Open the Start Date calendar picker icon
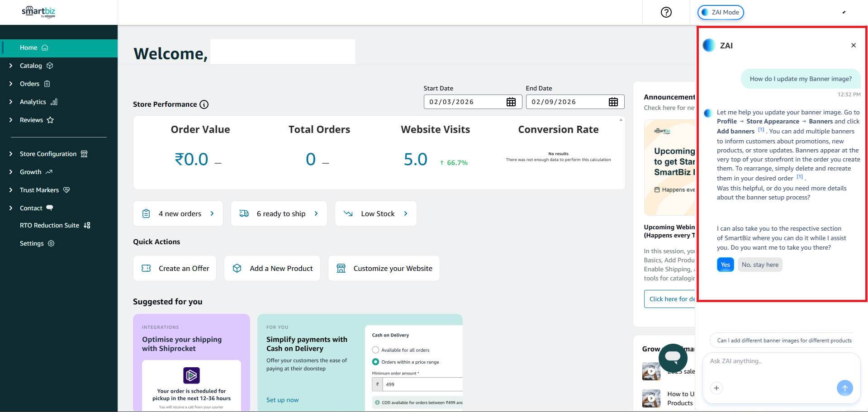Viewport: 868px width, 412px height. click(511, 102)
